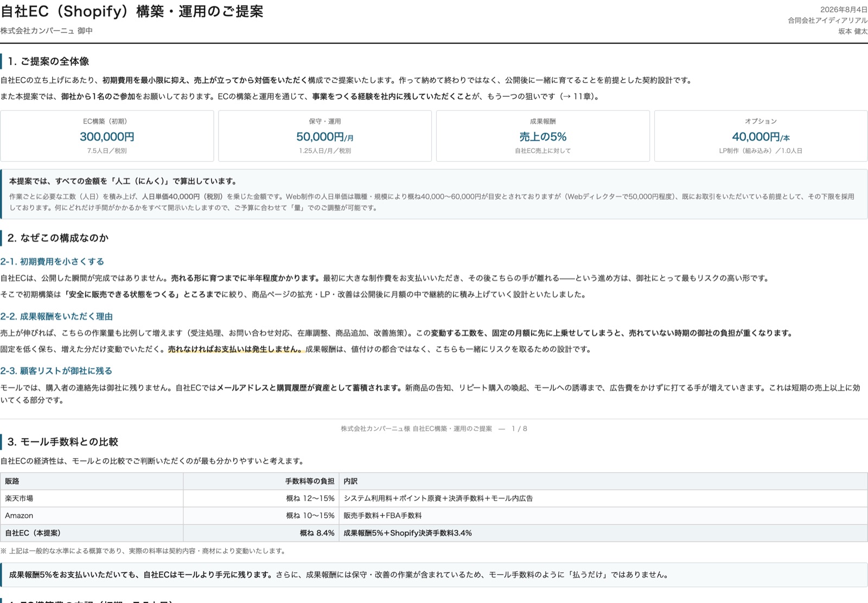Click the 自社EC売上に対して note

coord(543,151)
